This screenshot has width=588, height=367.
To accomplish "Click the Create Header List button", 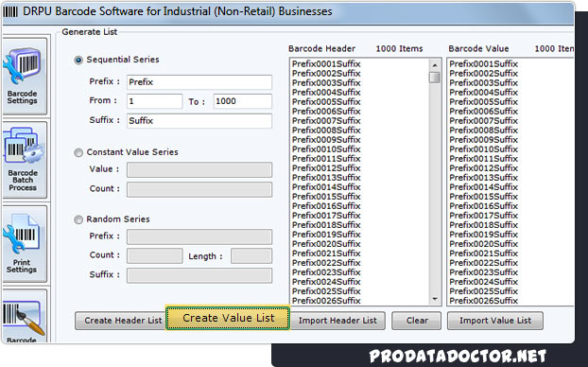I will point(120,321).
